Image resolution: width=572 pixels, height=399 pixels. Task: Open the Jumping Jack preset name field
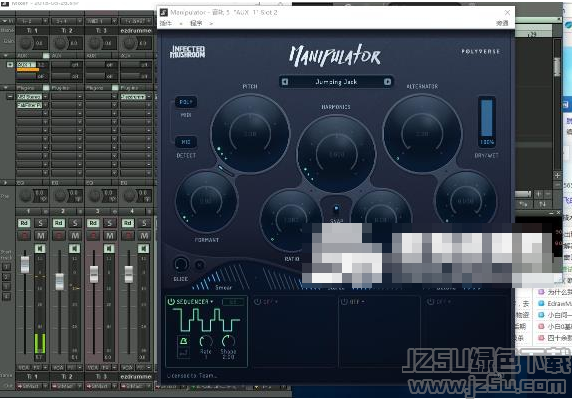tap(336, 82)
